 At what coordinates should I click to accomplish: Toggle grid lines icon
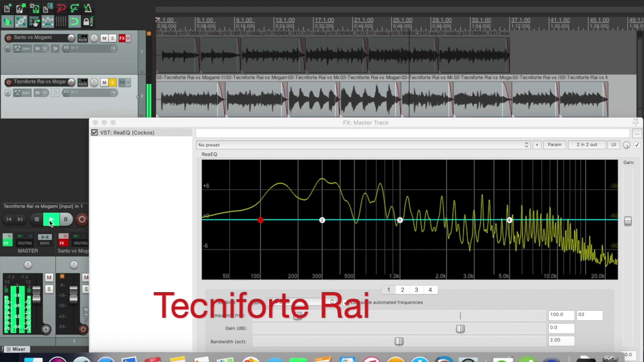pyautogui.click(x=61, y=22)
